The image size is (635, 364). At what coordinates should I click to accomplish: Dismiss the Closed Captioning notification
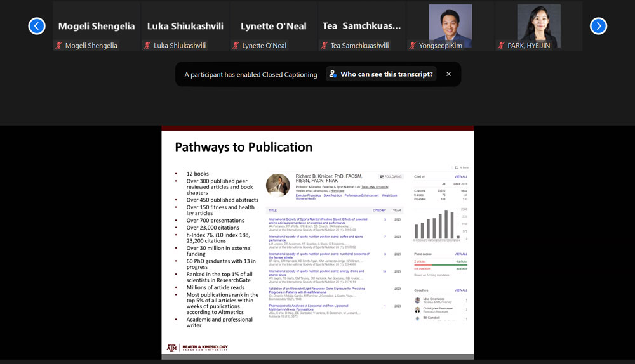point(448,74)
